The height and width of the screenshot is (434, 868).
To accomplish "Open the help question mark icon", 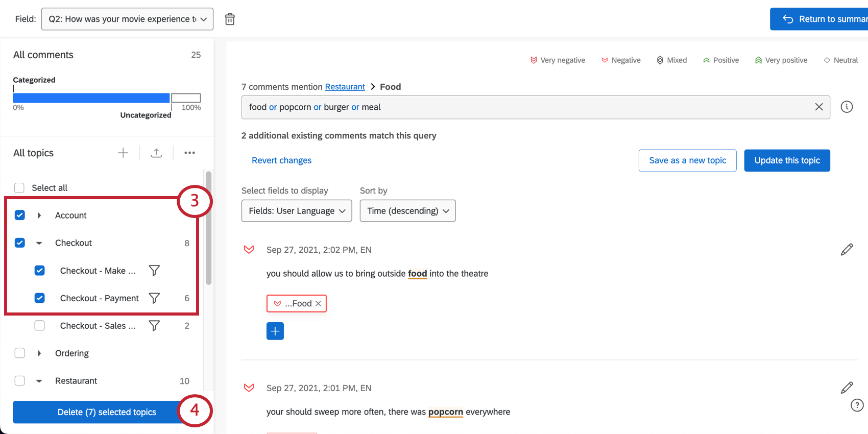I will click(857, 405).
